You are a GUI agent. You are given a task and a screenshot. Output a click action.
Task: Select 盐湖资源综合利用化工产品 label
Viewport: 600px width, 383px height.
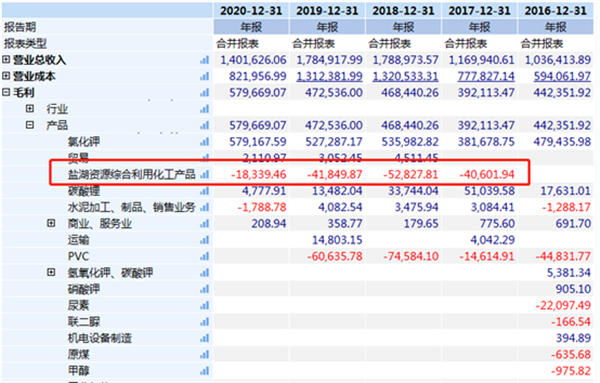[132, 175]
